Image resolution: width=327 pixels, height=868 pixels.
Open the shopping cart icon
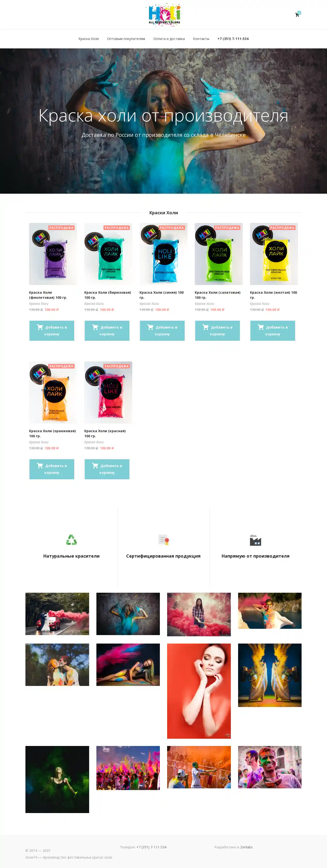297,15
